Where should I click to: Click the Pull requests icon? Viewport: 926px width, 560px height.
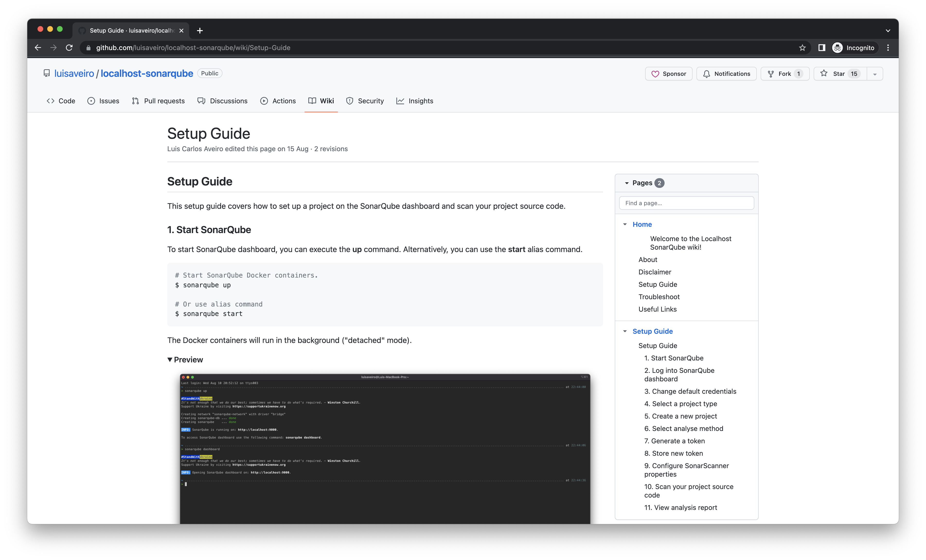[x=135, y=100]
